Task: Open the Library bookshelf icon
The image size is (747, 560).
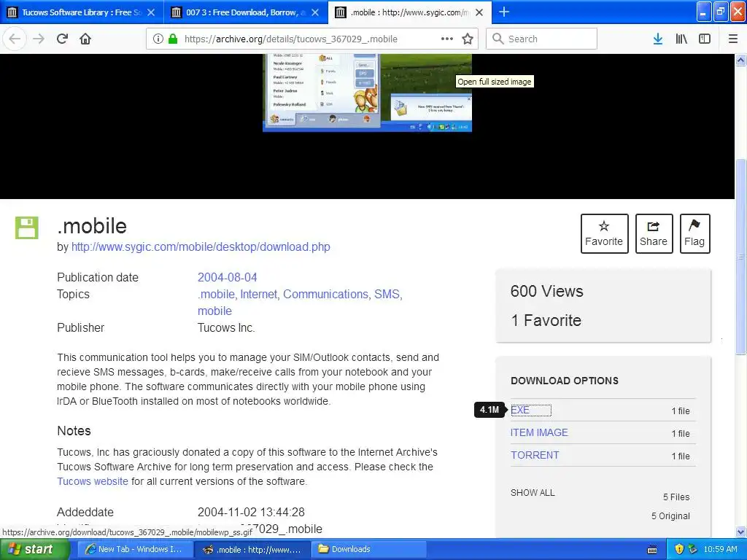Action: tap(681, 39)
